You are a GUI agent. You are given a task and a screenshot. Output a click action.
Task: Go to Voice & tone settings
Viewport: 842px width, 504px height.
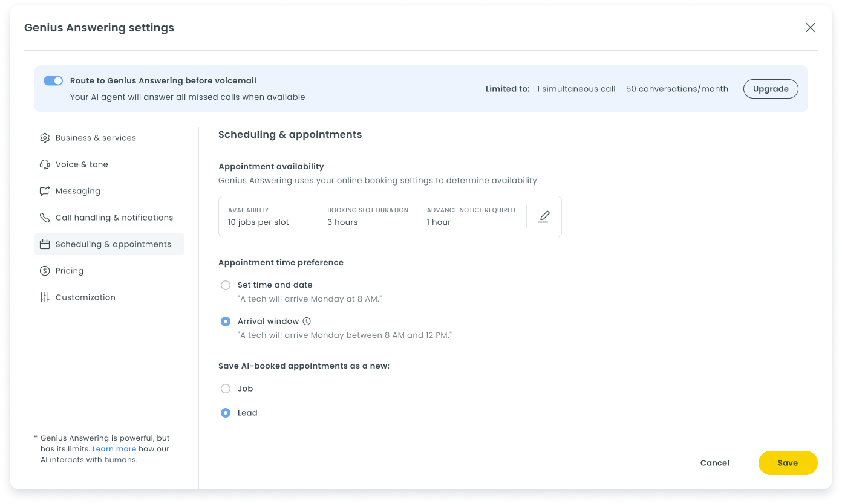[109, 164]
